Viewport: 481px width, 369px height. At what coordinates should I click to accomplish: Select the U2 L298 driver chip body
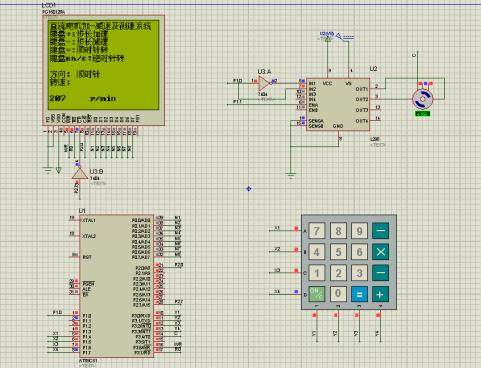(338, 105)
